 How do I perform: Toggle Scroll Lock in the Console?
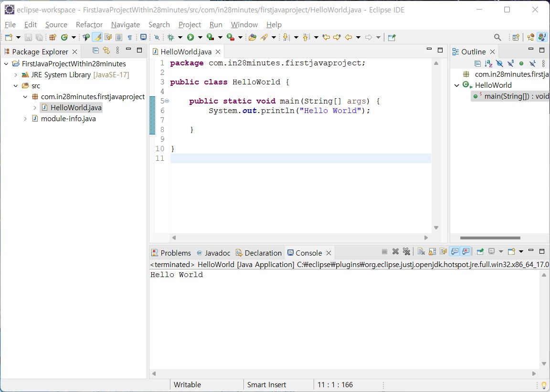click(432, 252)
